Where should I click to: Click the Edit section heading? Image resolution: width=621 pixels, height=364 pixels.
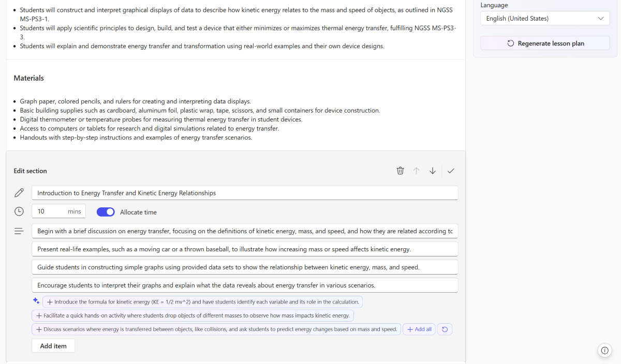(31, 171)
